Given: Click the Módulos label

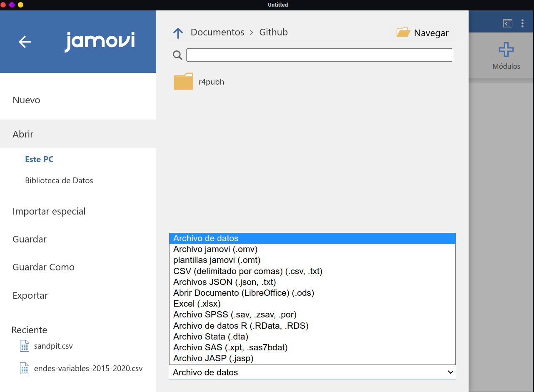Looking at the screenshot, I should pyautogui.click(x=506, y=66).
